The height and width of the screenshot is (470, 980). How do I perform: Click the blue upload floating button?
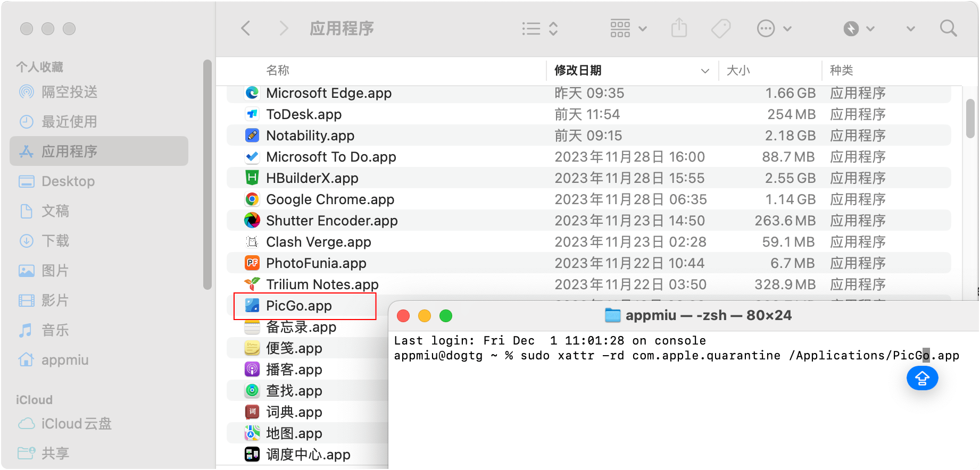(922, 378)
